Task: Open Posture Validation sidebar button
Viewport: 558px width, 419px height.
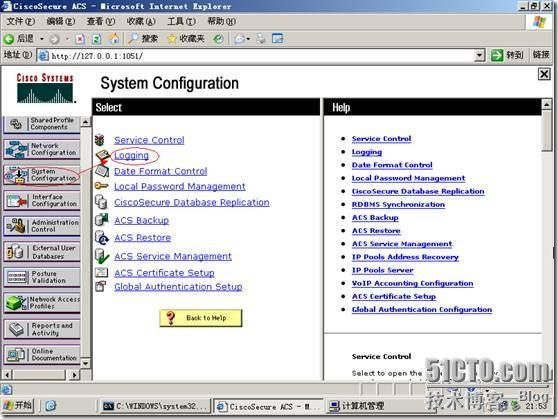Action: 42,277
